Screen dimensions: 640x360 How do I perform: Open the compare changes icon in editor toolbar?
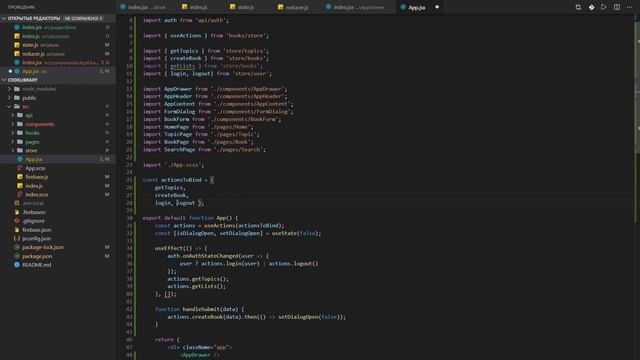click(x=578, y=7)
